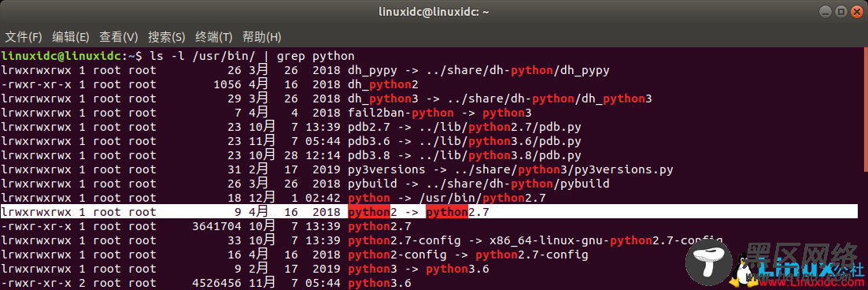The width and height of the screenshot is (868, 290).
Task: Click the window title linuxidc@linuxidc: ~
Action: [434, 11]
